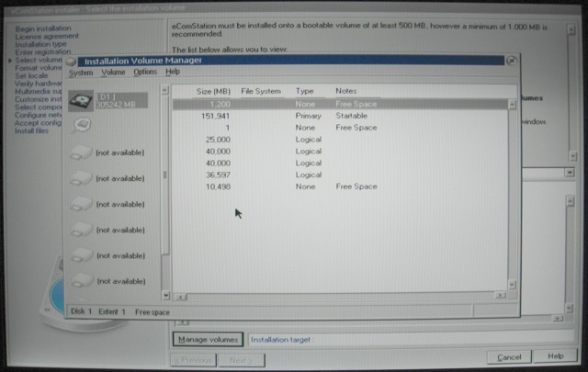
Task: Click 'License agreement' step in installer sidebar
Action: coord(47,37)
